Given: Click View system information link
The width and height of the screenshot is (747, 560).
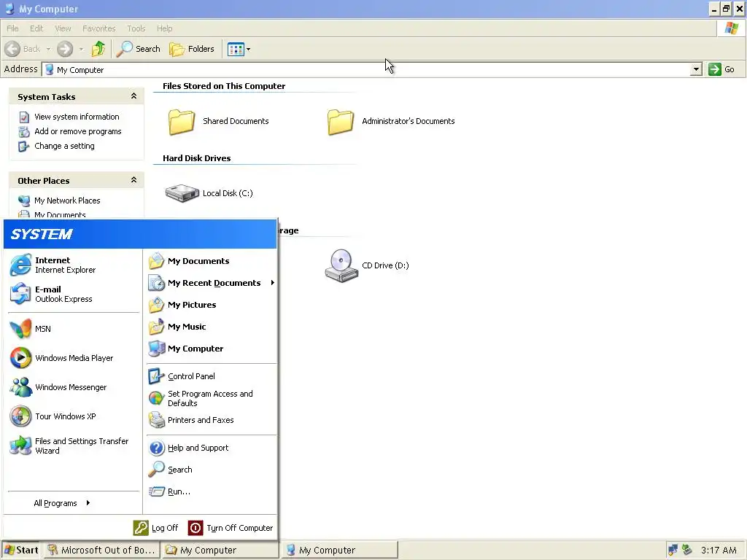Looking at the screenshot, I should [x=76, y=117].
